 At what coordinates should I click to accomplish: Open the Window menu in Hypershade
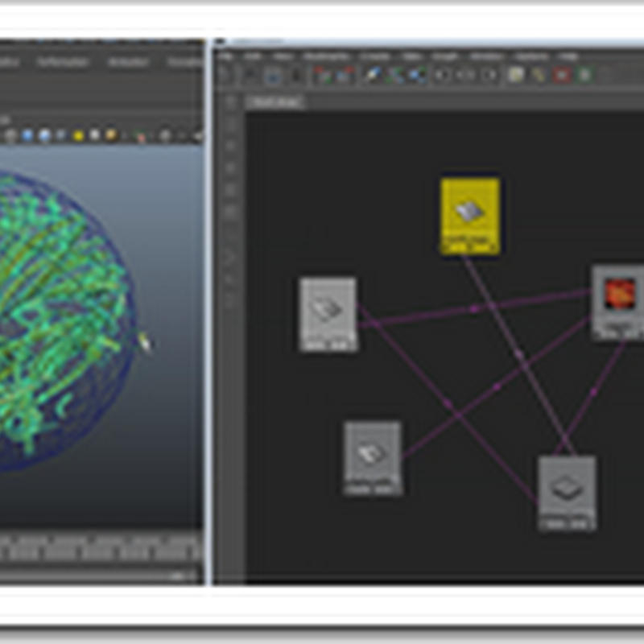point(486,56)
